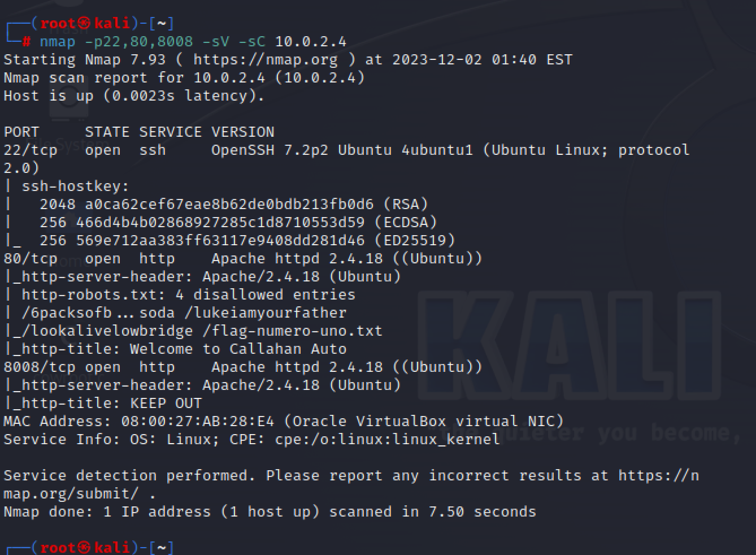Click the map.org/submit/ URL text

coord(71,494)
